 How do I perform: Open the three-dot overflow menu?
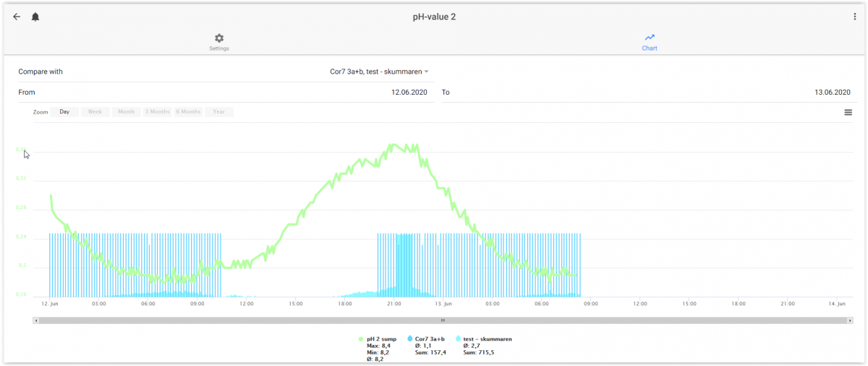click(x=854, y=17)
